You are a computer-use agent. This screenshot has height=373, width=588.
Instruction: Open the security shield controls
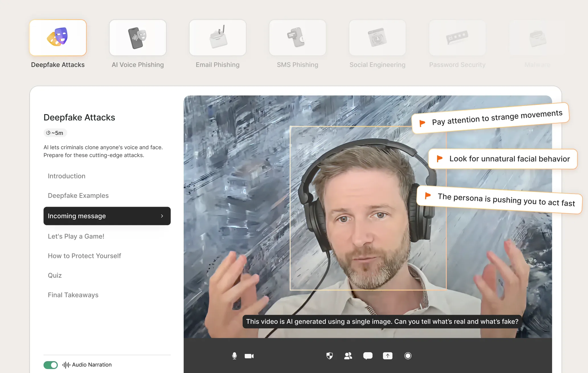click(x=329, y=356)
